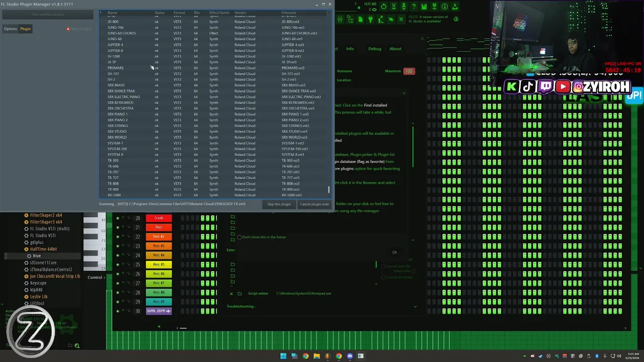
Task: Expand chevron next to Troubleshooting section
Action: tap(415, 307)
